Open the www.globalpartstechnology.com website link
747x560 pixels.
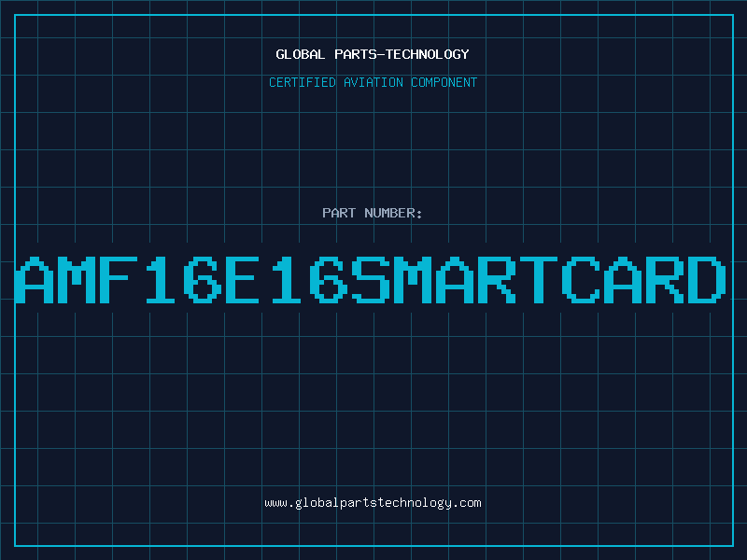[x=373, y=503]
